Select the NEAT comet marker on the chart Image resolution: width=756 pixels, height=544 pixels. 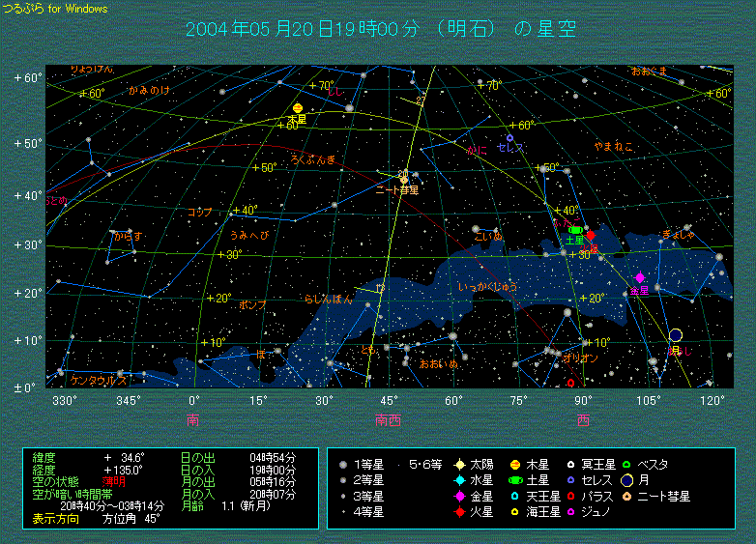tap(404, 181)
